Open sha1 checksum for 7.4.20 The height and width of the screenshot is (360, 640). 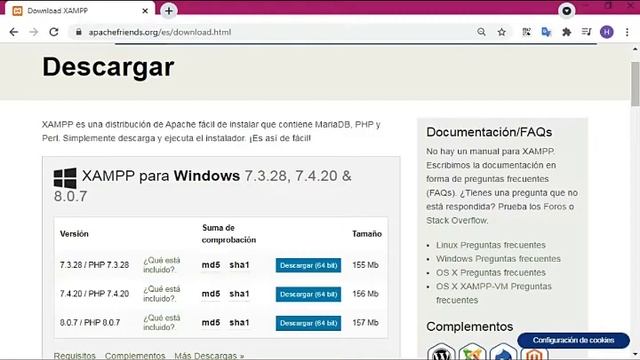coord(239,294)
